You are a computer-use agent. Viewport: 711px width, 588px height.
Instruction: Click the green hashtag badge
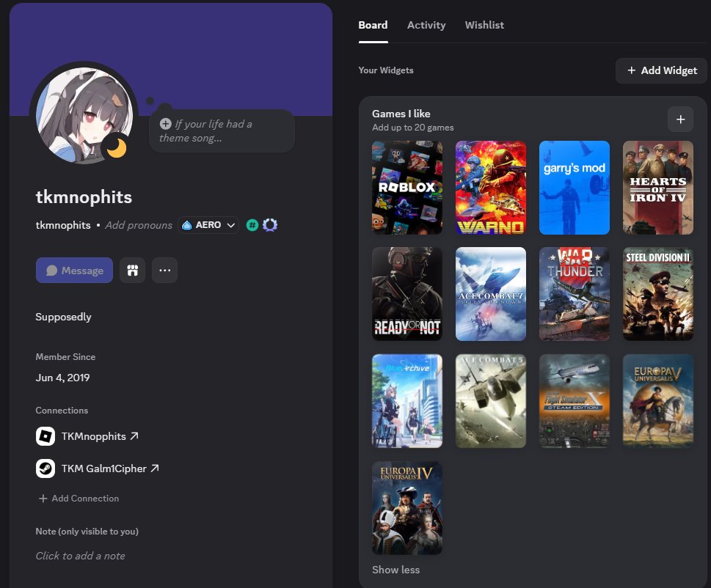252,224
